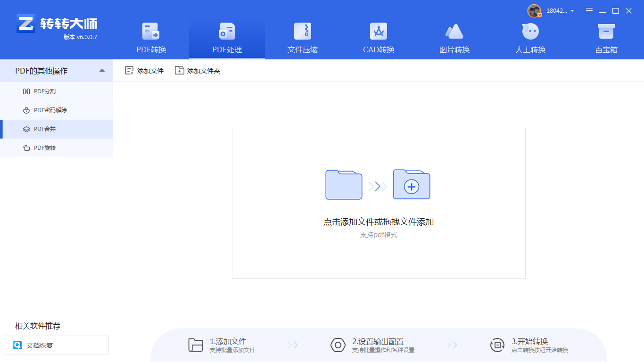Open 人工转换 chat bubble icon
Screen dimensions: 644x362
point(530,32)
